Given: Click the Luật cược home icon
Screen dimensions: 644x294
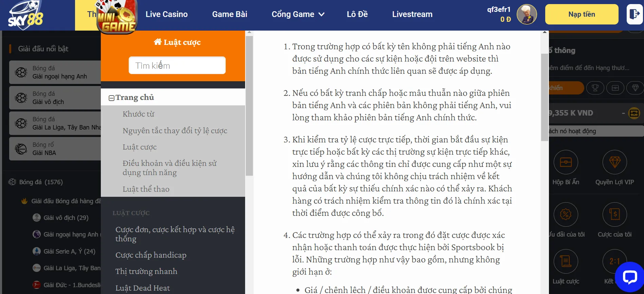Looking at the screenshot, I should pyautogui.click(x=158, y=42).
